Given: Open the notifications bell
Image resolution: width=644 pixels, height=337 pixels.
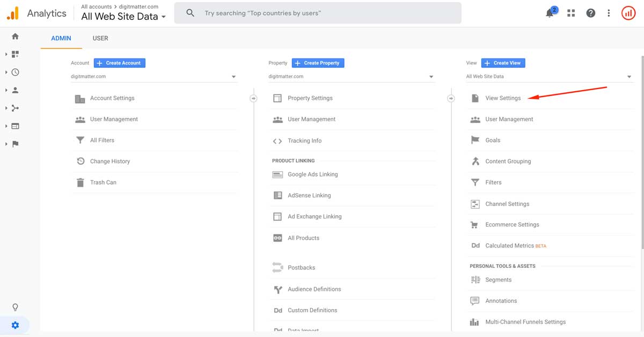Looking at the screenshot, I should pos(550,13).
